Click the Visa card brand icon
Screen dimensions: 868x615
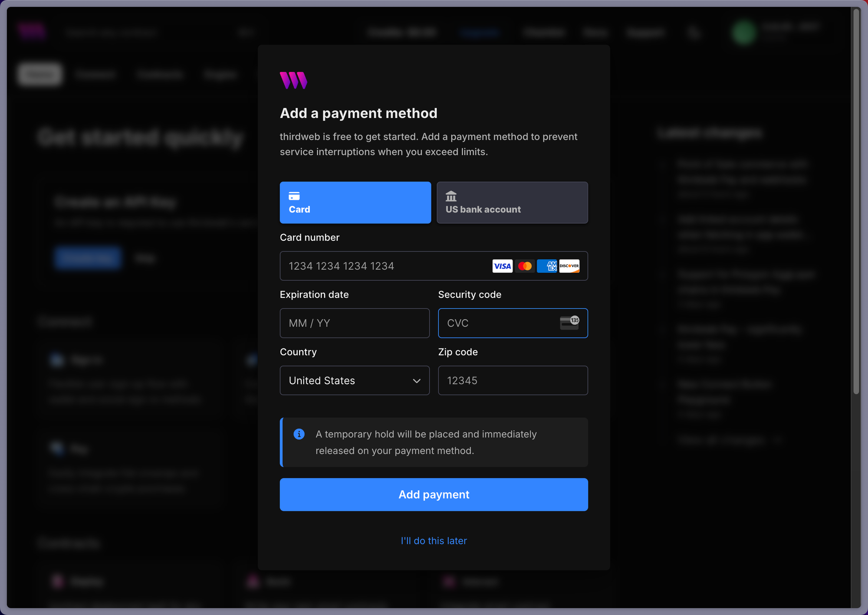pos(502,266)
